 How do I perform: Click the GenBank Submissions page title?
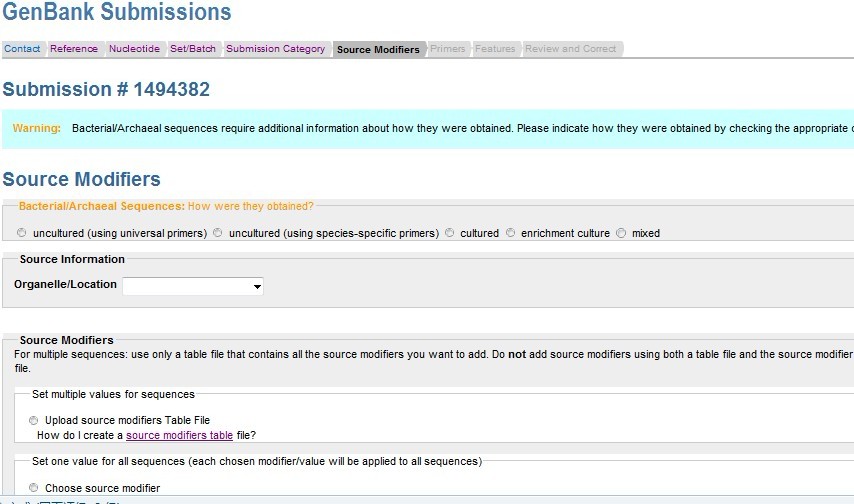tap(116, 13)
